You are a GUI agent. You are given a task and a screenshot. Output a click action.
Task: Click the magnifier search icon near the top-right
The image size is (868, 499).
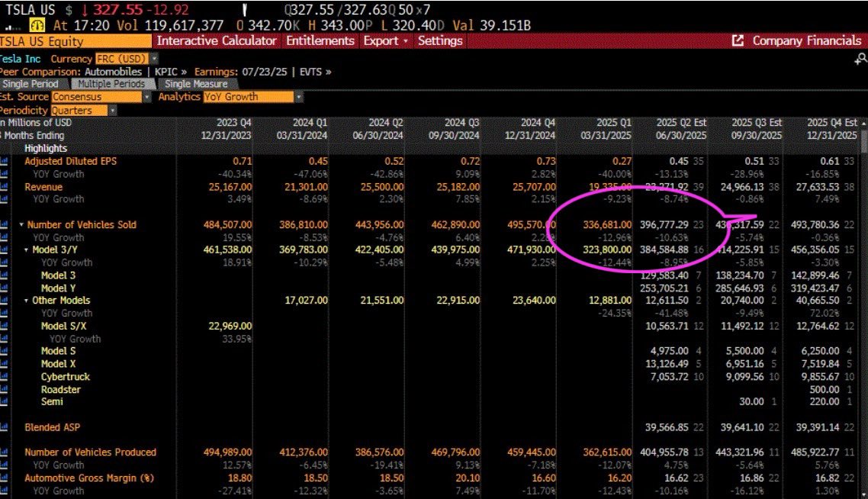[x=861, y=59]
